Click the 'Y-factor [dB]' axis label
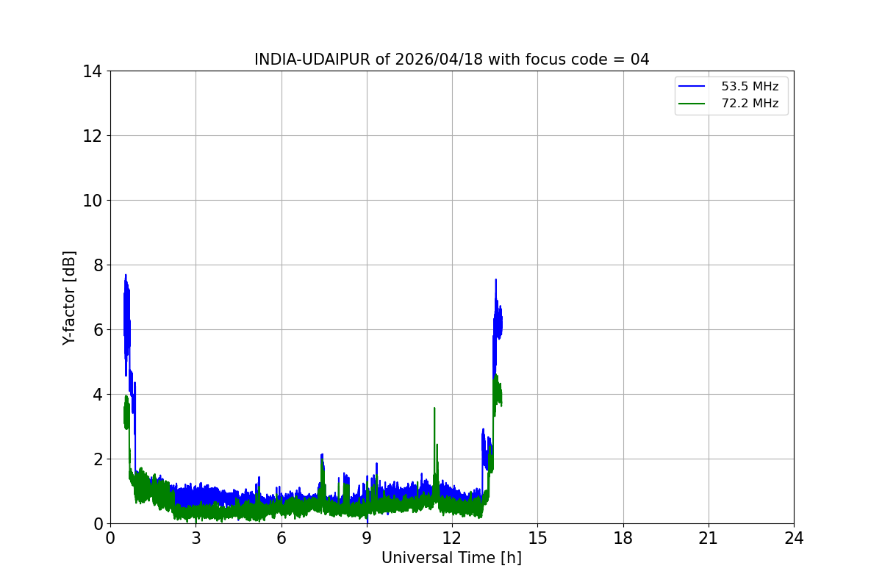This screenshot has height=588, width=882. [x=69, y=298]
